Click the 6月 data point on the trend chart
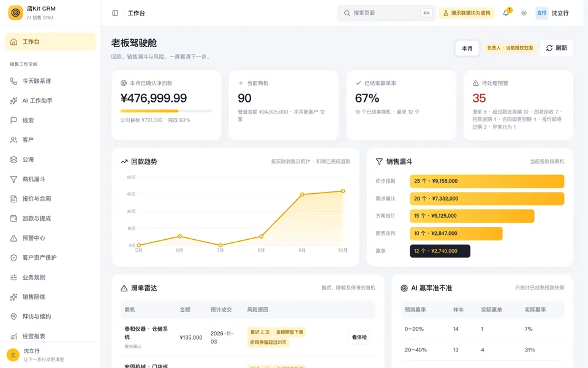Viewport: 588px width, 368px height. [x=179, y=237]
